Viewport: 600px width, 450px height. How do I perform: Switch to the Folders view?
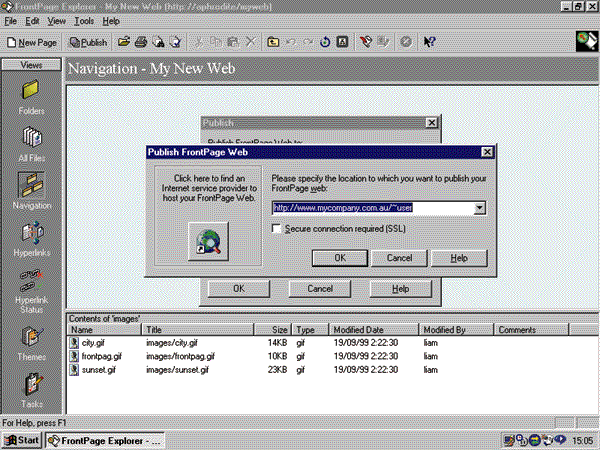click(31, 95)
